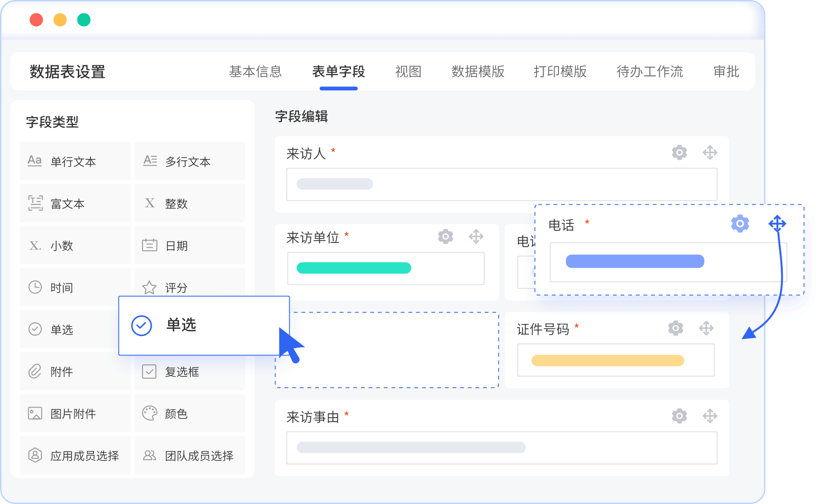Click the 来访事由 input field
The height and width of the screenshot is (504, 821).
tap(501, 448)
